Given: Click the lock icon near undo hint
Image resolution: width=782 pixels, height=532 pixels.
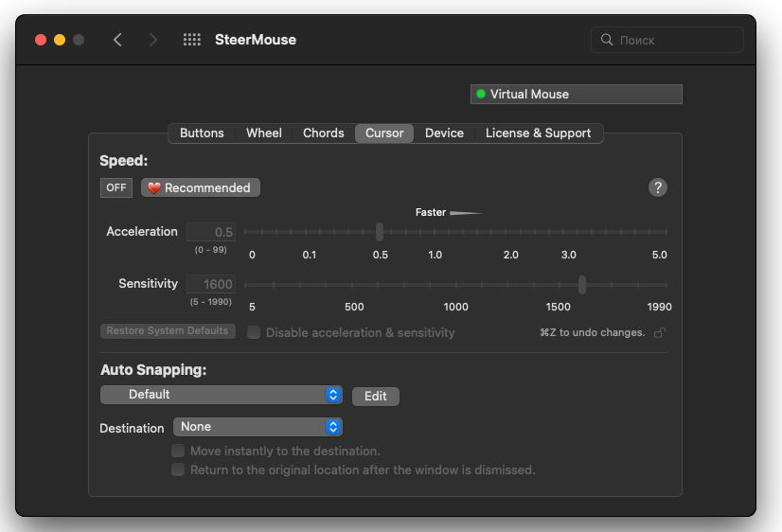Looking at the screenshot, I should pyautogui.click(x=660, y=332).
